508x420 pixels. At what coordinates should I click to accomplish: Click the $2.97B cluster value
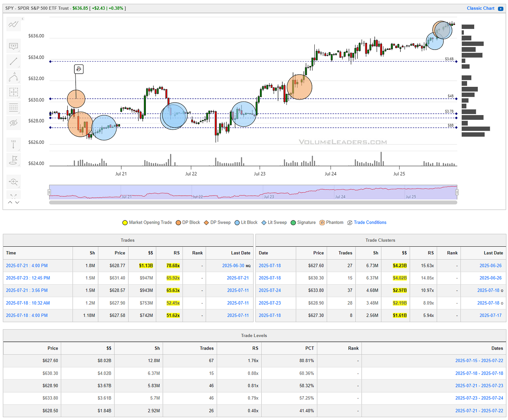pos(400,290)
